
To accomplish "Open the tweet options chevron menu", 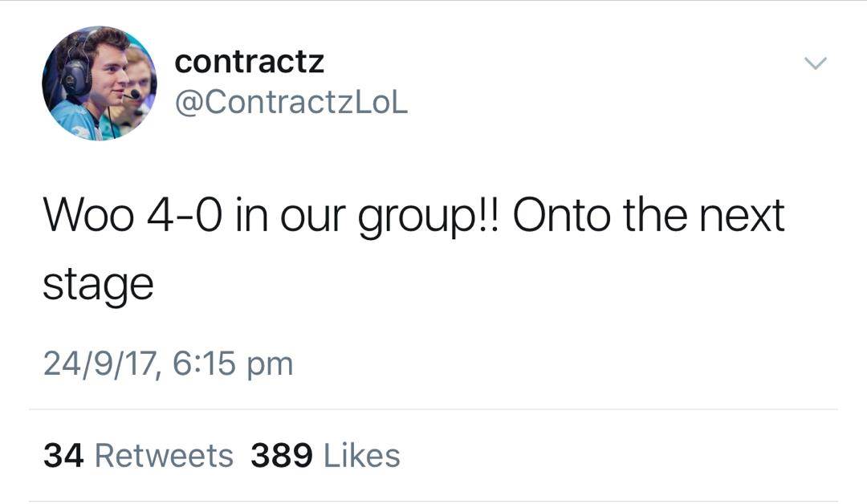I will click(816, 63).
